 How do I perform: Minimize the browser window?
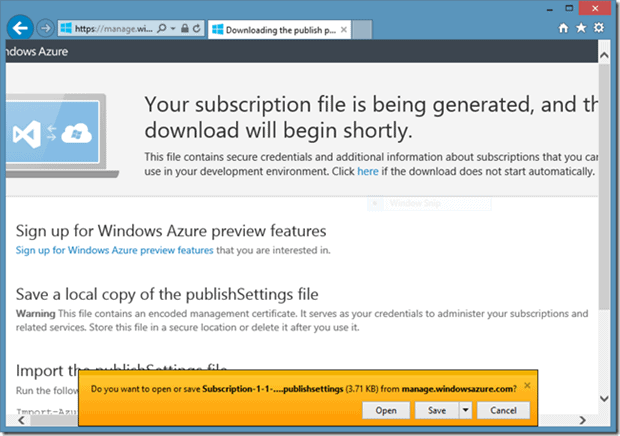pyautogui.click(x=550, y=9)
